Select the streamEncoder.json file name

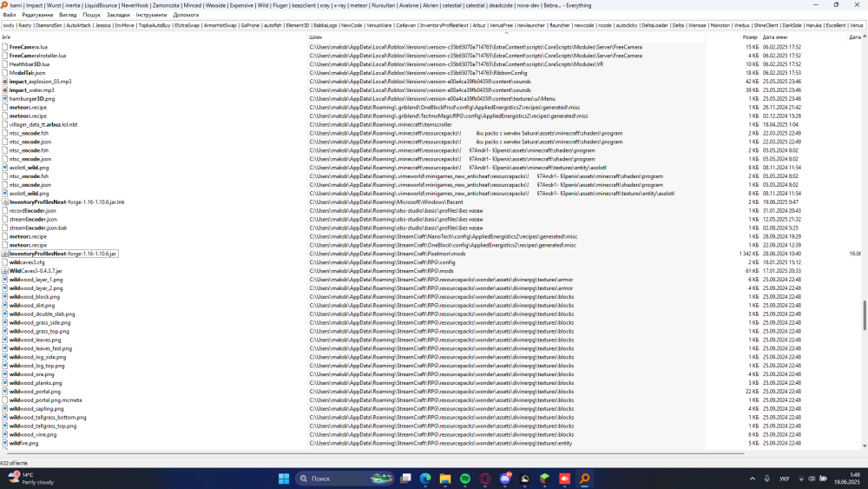point(33,219)
